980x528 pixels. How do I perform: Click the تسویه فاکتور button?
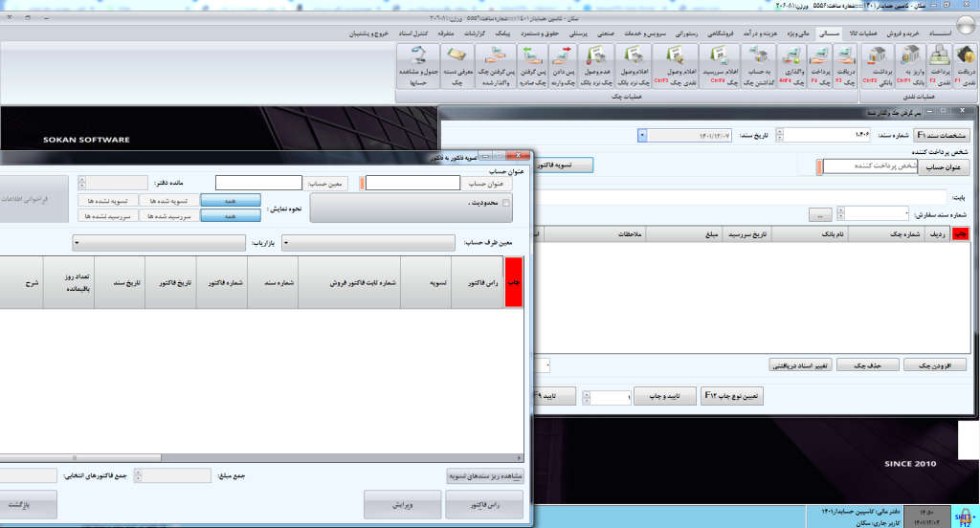563,165
